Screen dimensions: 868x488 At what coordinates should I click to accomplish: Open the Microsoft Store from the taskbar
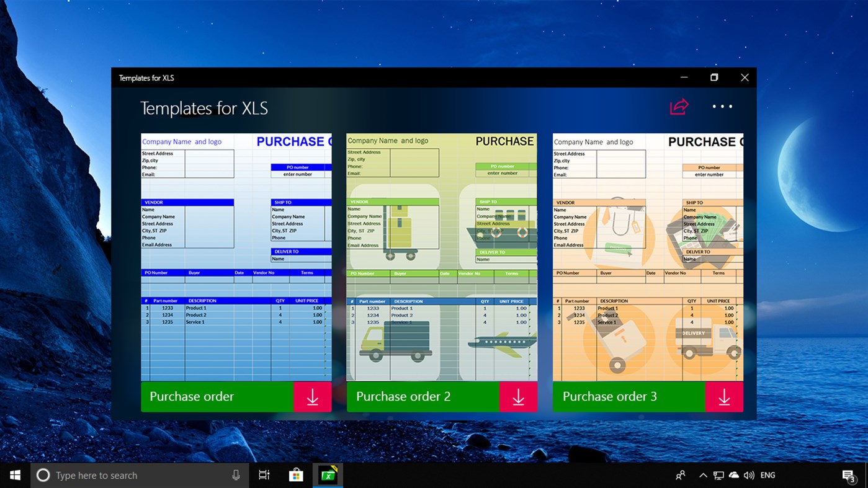click(296, 475)
